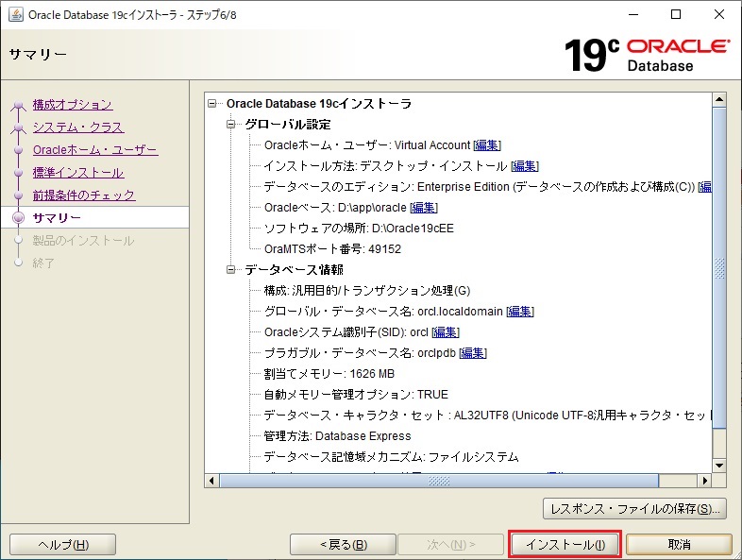Edit the インストール方法 desktop install setting
742x560 pixels.
[525, 166]
